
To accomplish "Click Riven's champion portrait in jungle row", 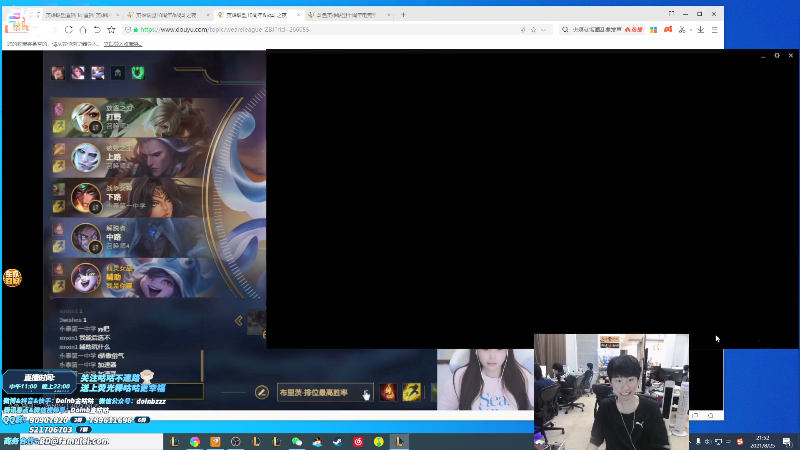I will coord(86,118).
